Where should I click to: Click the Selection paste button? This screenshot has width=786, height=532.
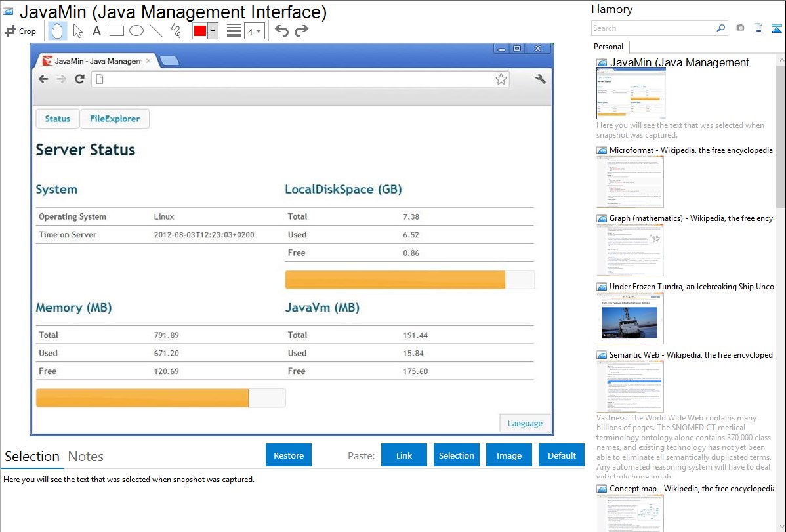click(x=457, y=455)
